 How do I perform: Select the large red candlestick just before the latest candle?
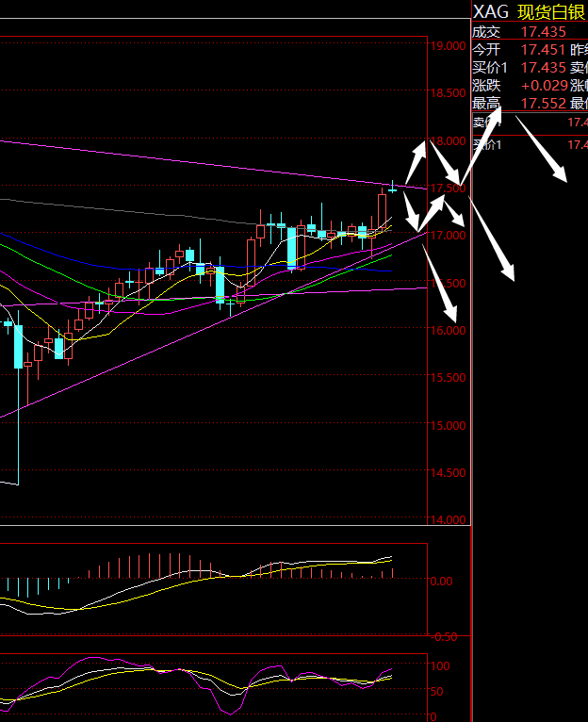(x=383, y=211)
